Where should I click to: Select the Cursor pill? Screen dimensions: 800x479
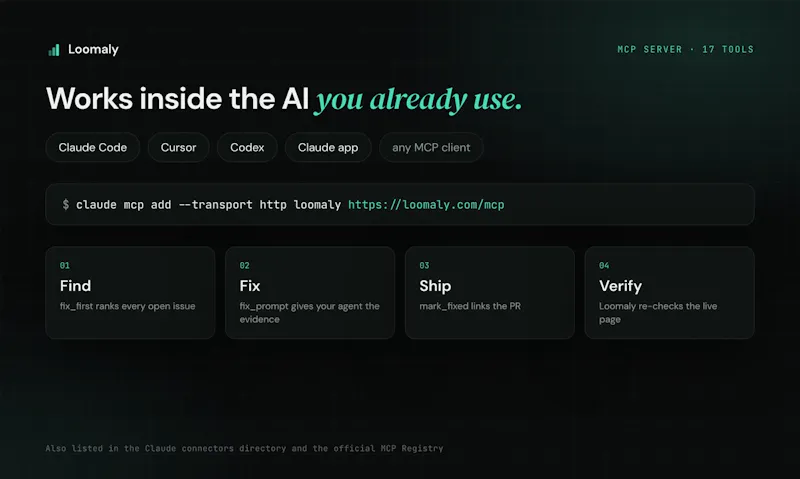click(x=179, y=147)
